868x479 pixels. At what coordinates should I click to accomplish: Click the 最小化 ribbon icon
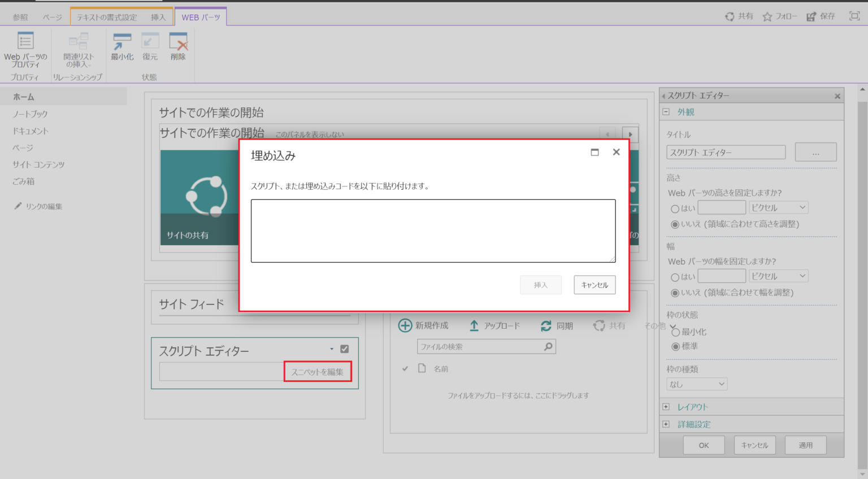coord(122,42)
